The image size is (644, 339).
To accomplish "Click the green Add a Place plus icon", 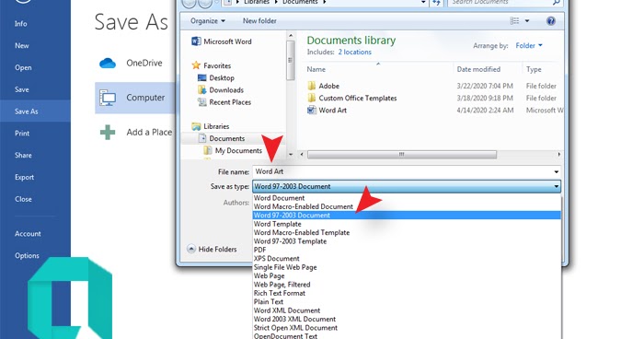I will pos(108,133).
